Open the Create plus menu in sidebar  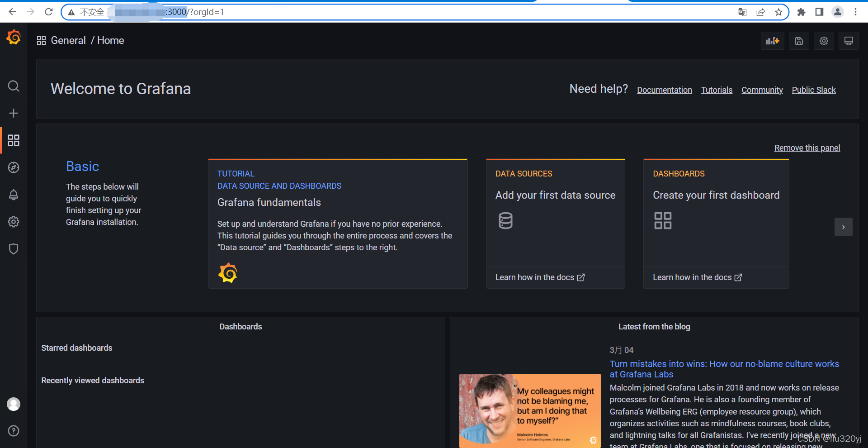click(14, 113)
